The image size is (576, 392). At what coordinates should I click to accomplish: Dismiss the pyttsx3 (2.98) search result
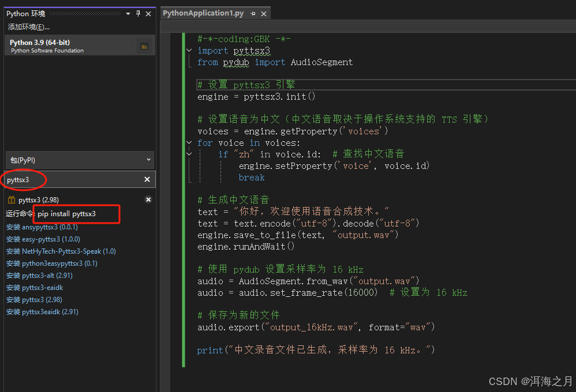[148, 199]
